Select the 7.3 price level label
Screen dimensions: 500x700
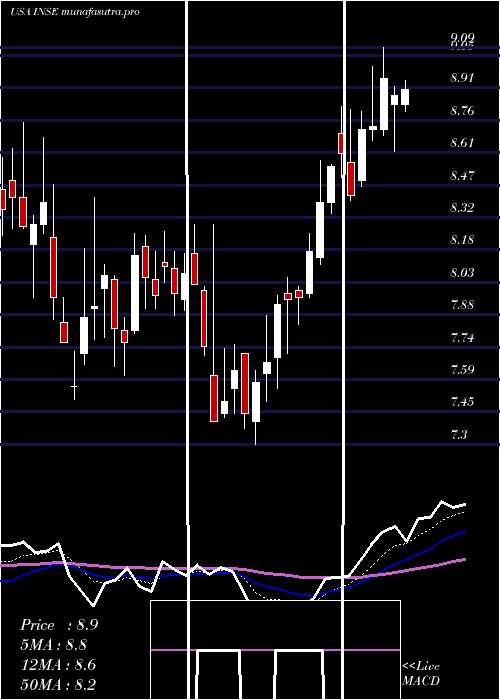[x=459, y=434]
